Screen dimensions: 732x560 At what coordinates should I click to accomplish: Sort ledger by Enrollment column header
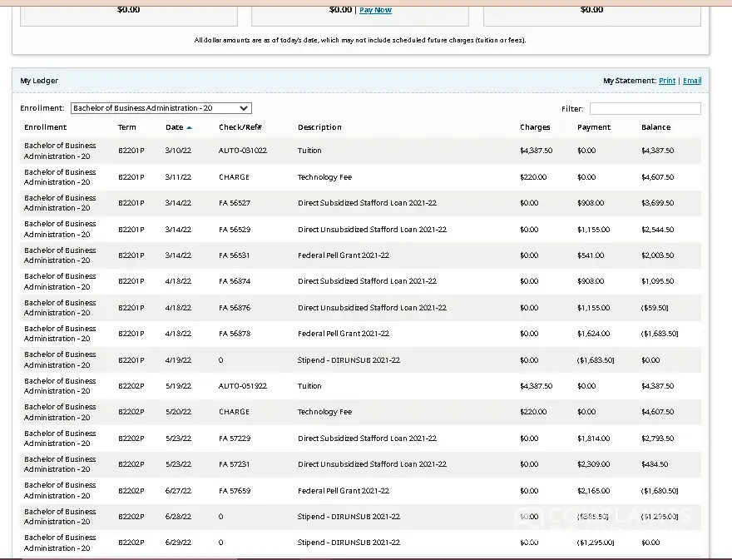click(x=46, y=127)
